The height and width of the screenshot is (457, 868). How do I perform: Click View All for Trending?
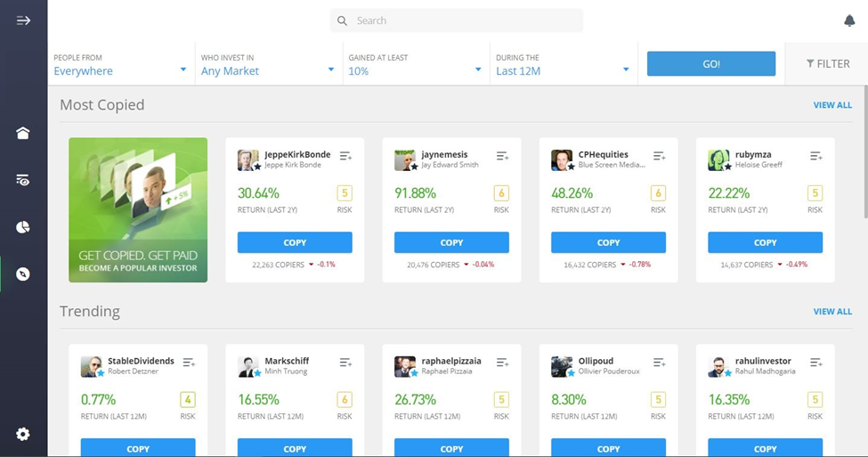click(x=832, y=311)
